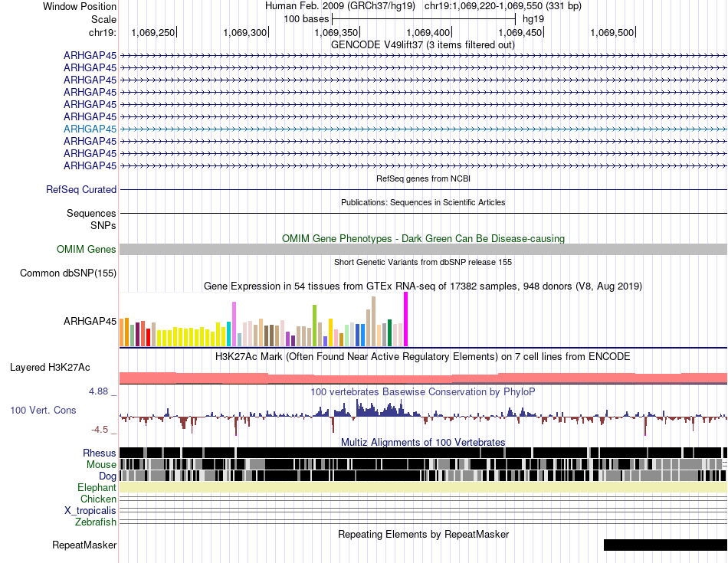Click the '100 bases' scale bar label
Screen dimensions: 728x563
coord(307,19)
